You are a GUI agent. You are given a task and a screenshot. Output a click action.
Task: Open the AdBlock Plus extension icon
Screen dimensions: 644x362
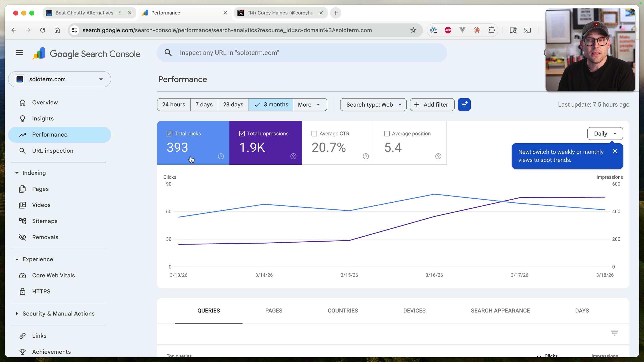pos(448,30)
